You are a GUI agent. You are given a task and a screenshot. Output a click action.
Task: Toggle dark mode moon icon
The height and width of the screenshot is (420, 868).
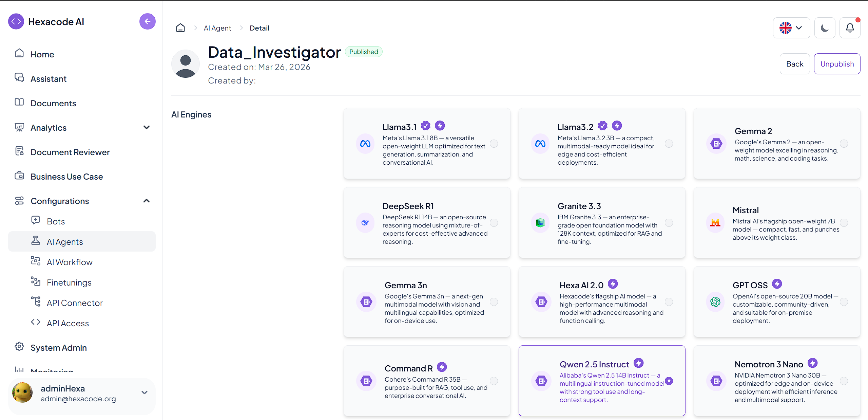point(825,28)
